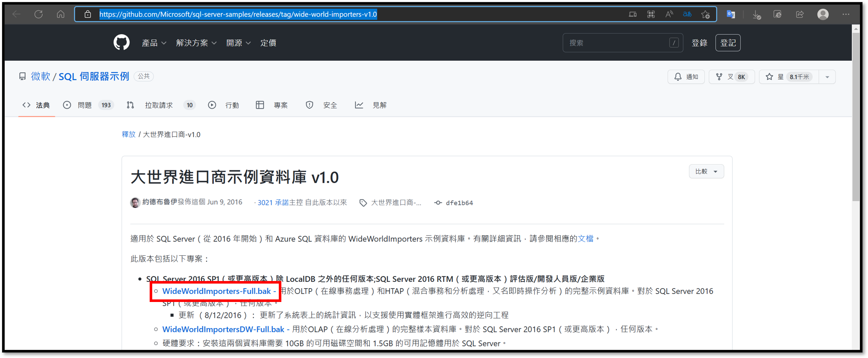
Task: Download WideWorldImporters-Full.bak file
Action: pyautogui.click(x=216, y=291)
